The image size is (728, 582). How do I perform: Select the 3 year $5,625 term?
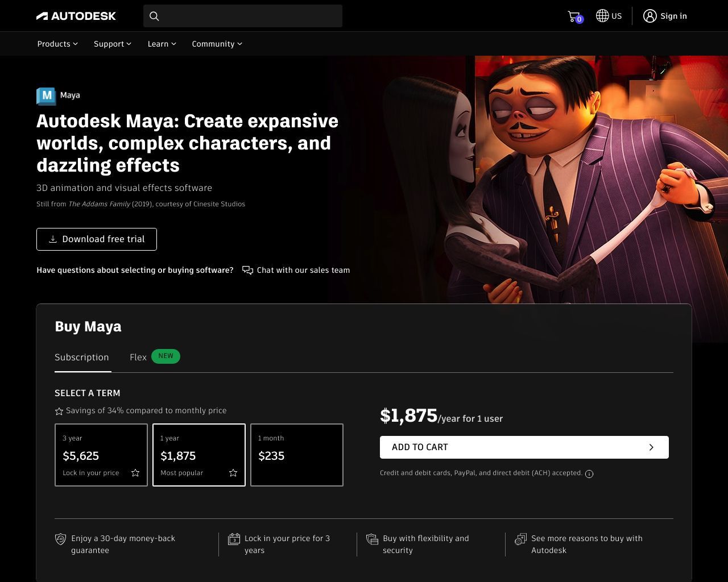101,455
